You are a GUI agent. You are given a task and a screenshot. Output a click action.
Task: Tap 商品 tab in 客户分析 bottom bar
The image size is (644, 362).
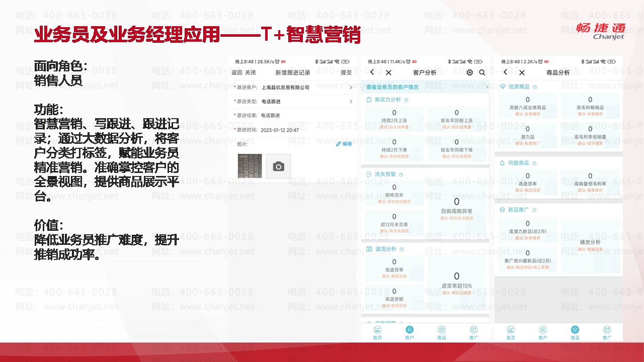pos(441,333)
